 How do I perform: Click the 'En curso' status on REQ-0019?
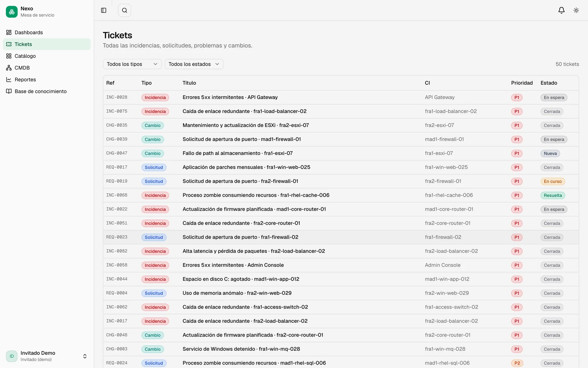coord(553,181)
